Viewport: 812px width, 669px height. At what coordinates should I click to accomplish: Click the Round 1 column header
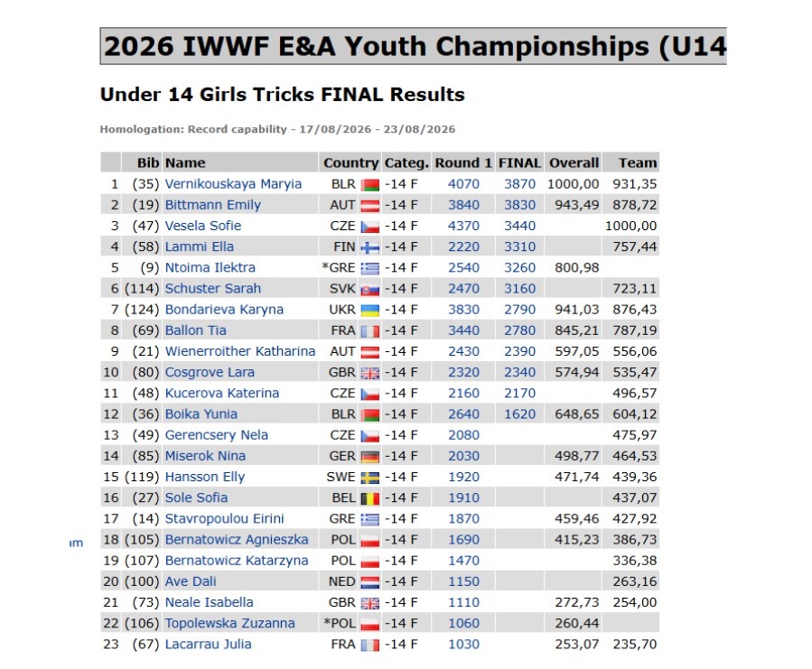click(463, 163)
